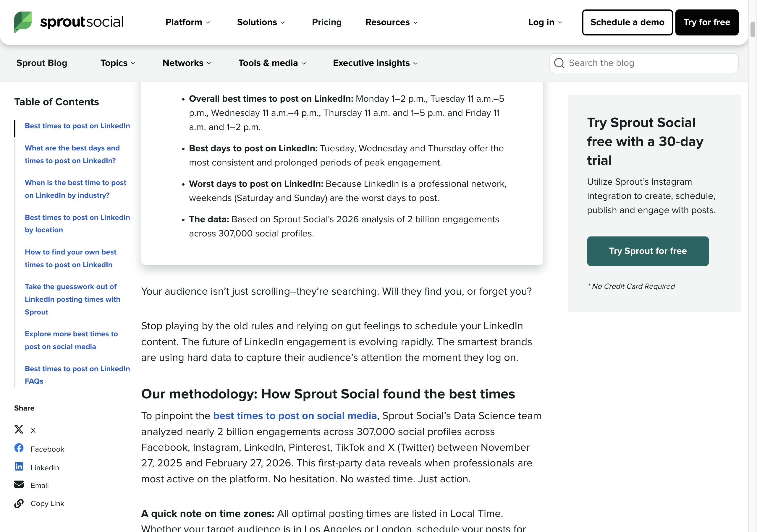Jump to 'Best times to post on LinkedIn' section

[x=77, y=126]
